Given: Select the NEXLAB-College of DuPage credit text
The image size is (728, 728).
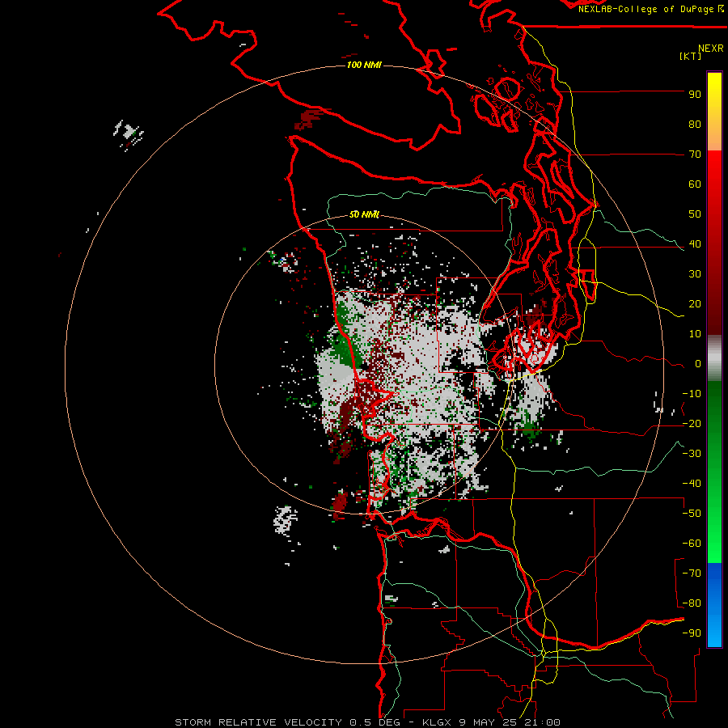Looking at the screenshot, I should coord(647,9).
